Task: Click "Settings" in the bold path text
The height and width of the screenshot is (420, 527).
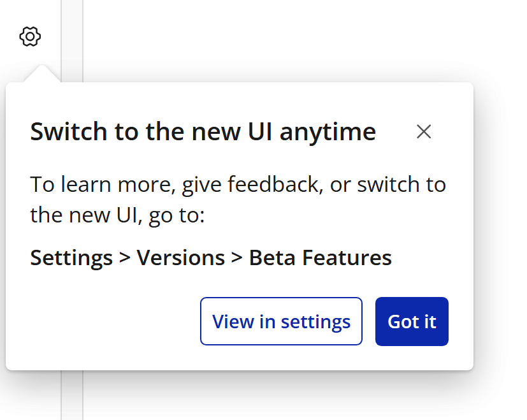Action: click(x=71, y=257)
